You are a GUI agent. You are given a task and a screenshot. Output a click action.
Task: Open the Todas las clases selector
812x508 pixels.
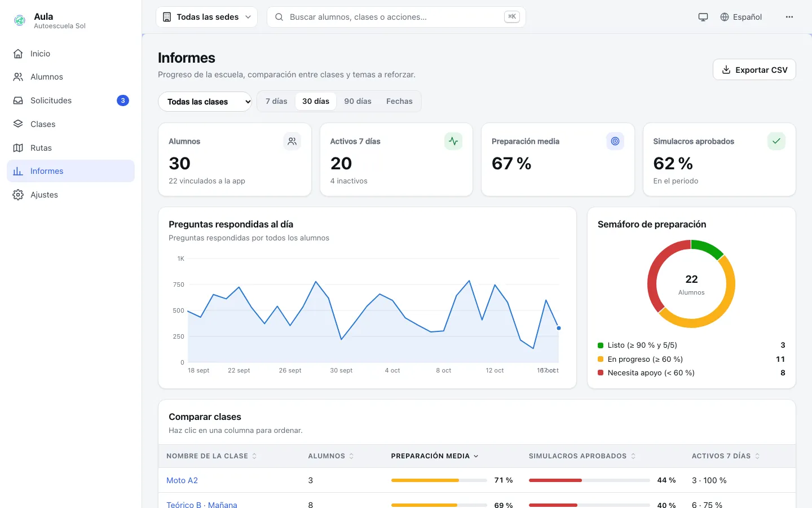tap(205, 102)
